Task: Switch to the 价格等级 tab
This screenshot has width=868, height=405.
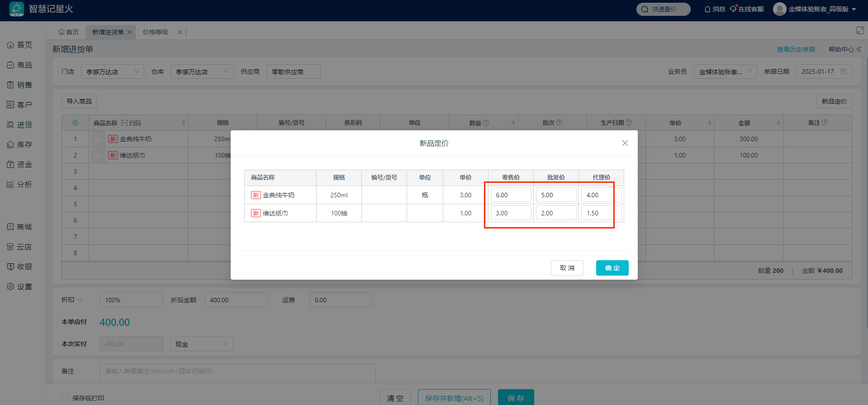Action: [x=156, y=32]
